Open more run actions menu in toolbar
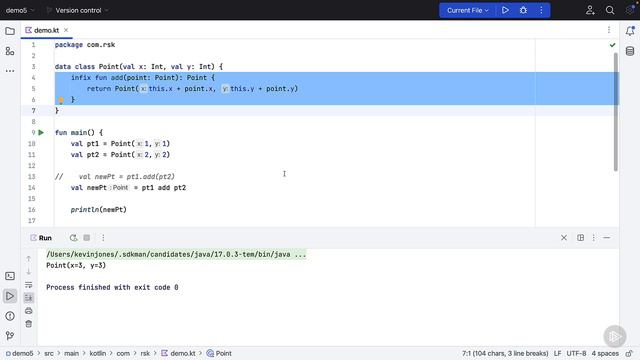This screenshot has width=640, height=360. coord(541,10)
